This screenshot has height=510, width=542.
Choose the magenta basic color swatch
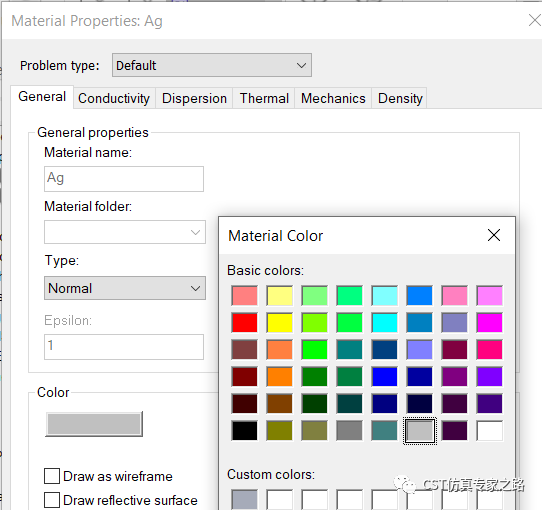pyautogui.click(x=489, y=323)
